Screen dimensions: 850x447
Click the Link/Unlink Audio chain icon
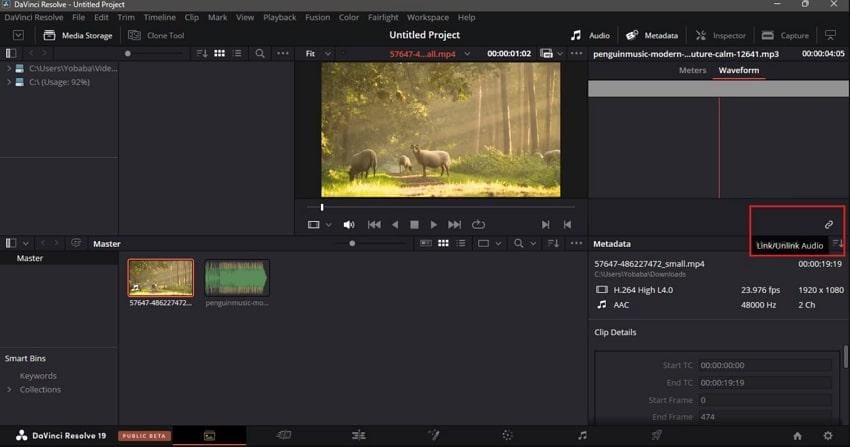pos(829,224)
